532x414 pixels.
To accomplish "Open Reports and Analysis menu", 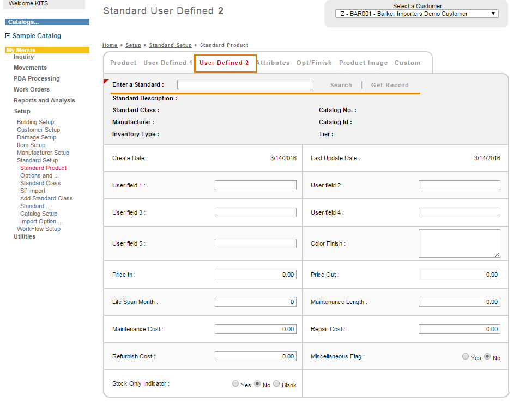I will (44, 100).
